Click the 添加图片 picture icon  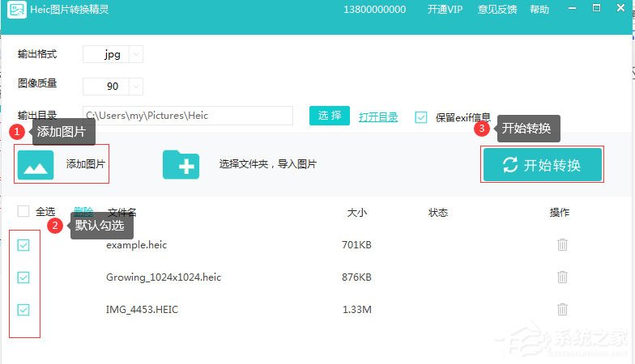pos(35,164)
